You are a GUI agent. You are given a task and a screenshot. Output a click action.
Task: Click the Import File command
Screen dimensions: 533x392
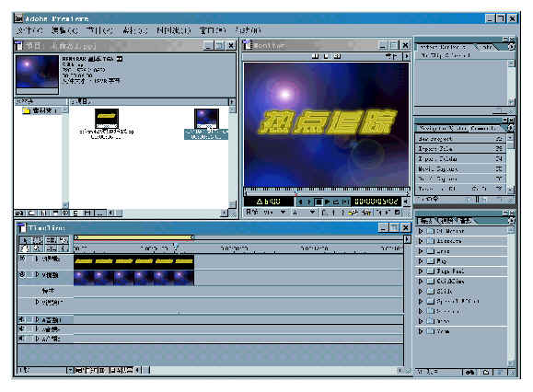pos(460,148)
